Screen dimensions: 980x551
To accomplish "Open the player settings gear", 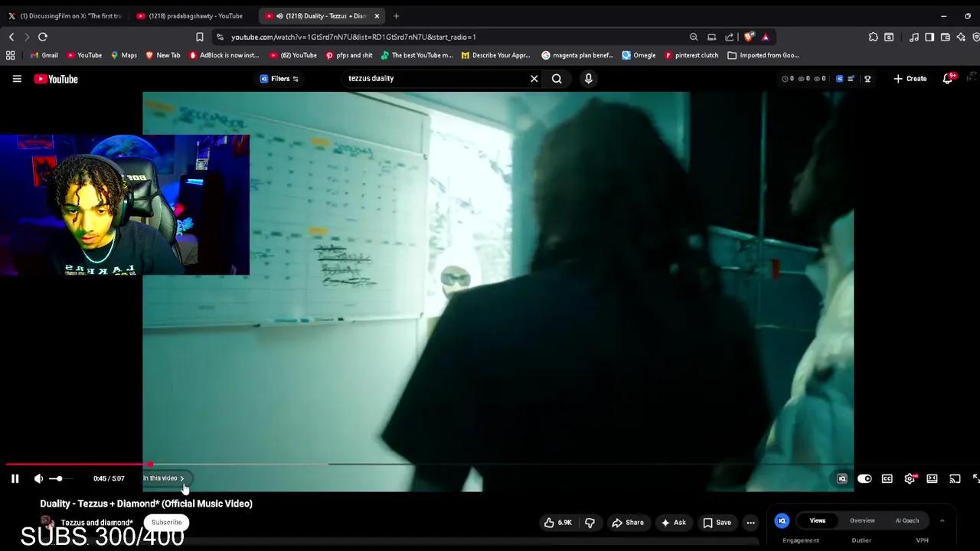I will (x=910, y=479).
